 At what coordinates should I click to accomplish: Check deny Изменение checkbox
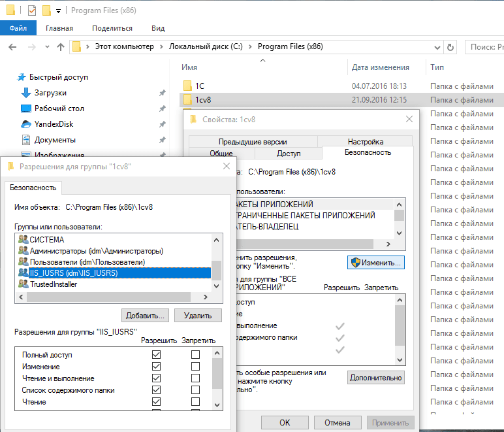coord(195,367)
